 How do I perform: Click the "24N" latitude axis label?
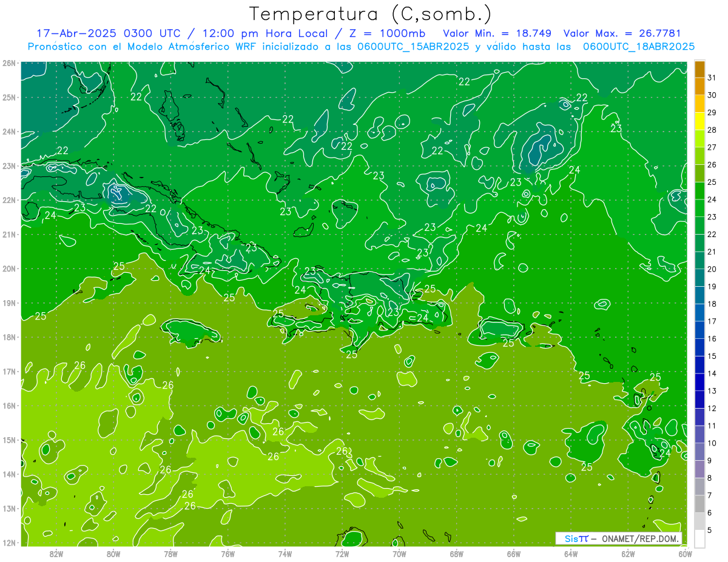coord(8,132)
